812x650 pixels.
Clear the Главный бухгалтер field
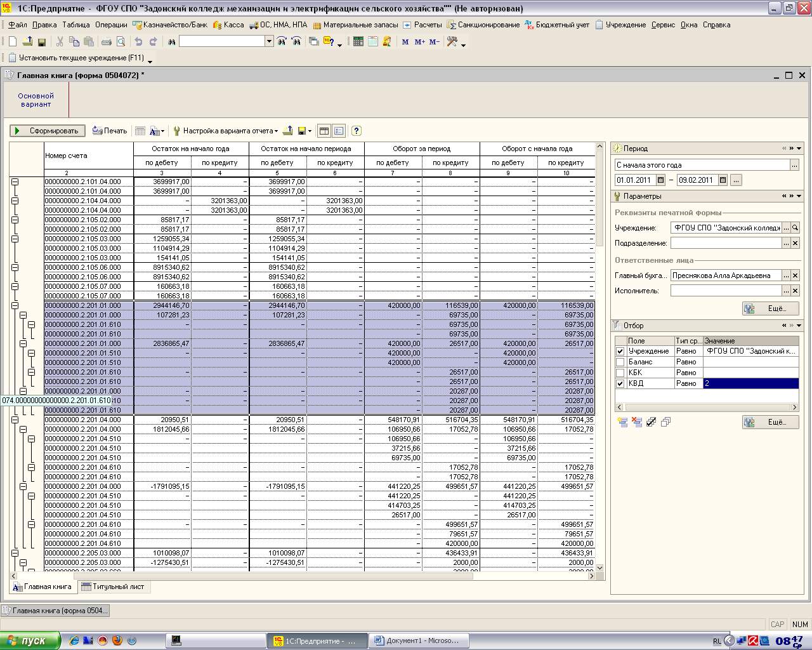tap(795, 275)
